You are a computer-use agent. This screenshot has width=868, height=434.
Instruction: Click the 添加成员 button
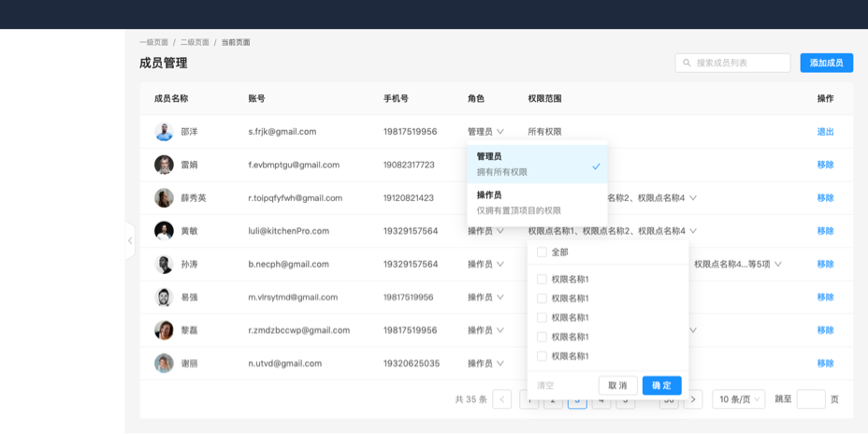pos(827,63)
